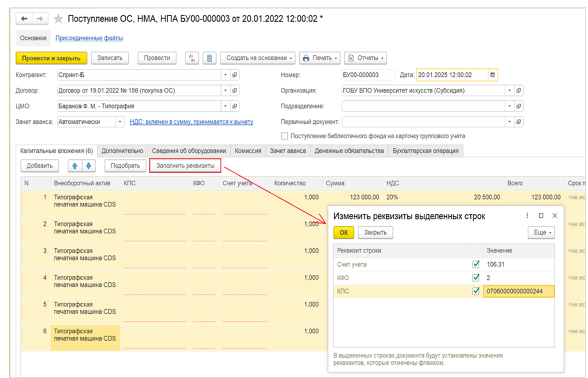Click Добавить button

(x=40, y=166)
